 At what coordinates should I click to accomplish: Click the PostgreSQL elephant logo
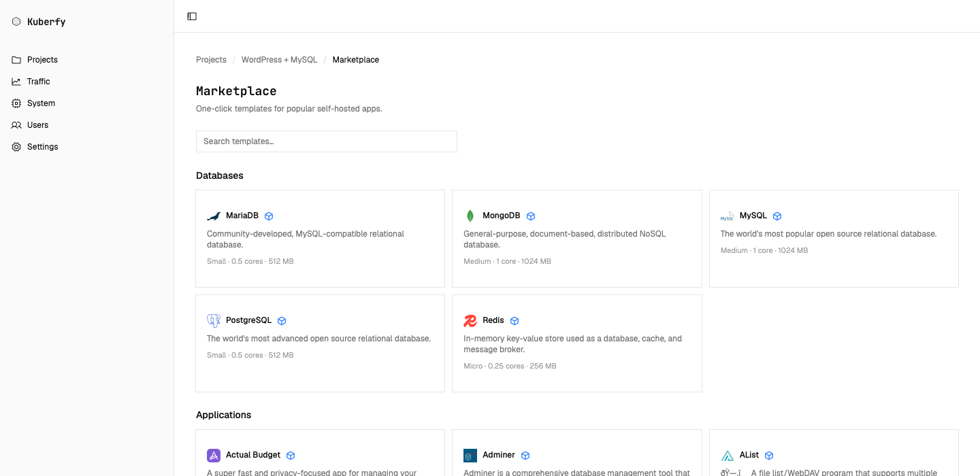pyautogui.click(x=214, y=321)
